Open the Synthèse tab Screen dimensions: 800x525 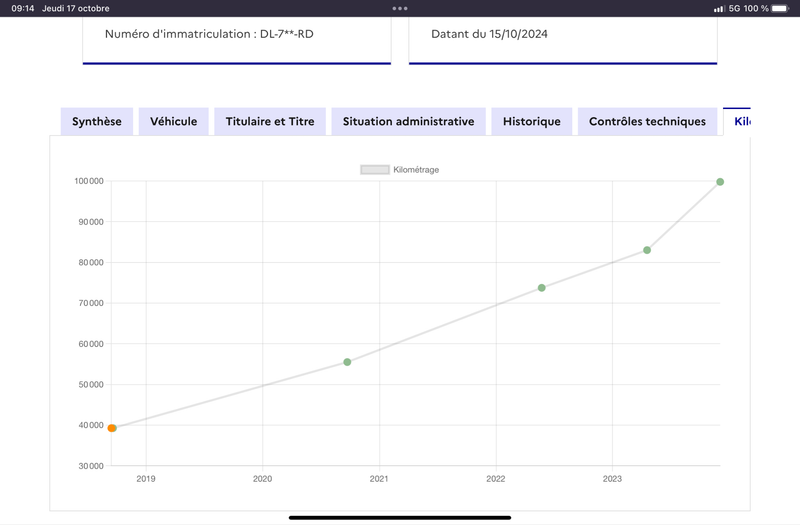(x=96, y=121)
